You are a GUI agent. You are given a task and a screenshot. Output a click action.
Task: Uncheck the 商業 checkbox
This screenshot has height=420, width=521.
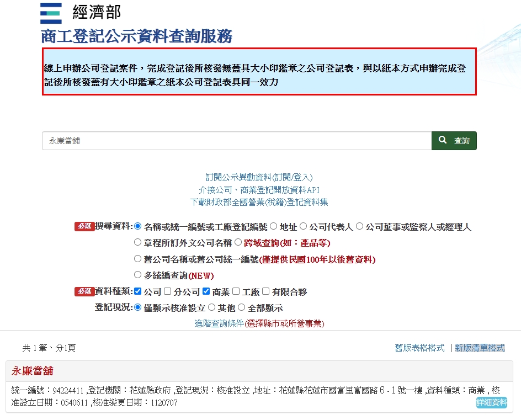206,291
